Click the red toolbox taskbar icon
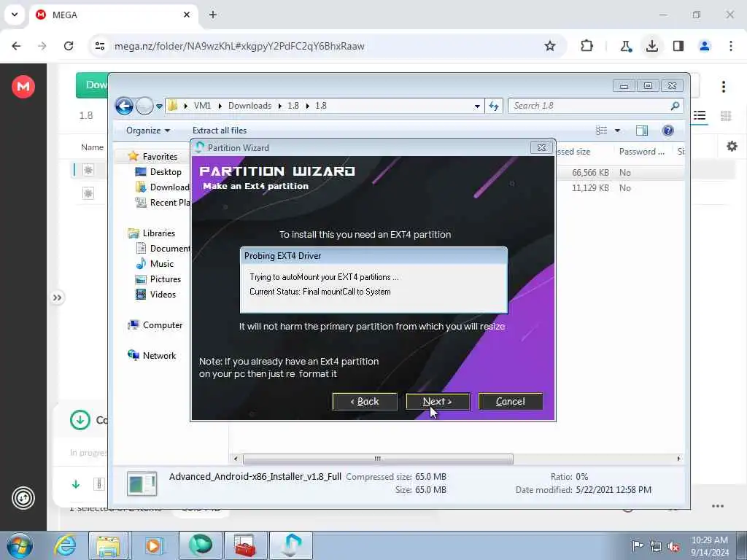 (x=245, y=545)
